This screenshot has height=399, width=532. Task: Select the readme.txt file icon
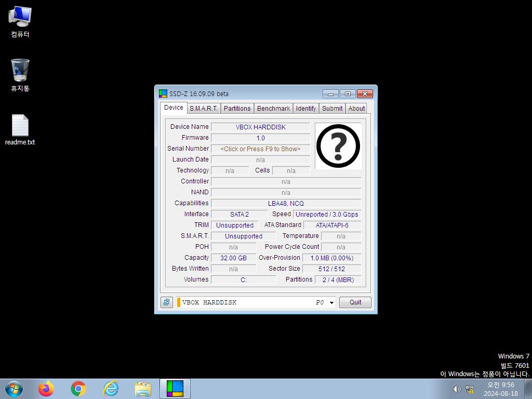[20, 129]
